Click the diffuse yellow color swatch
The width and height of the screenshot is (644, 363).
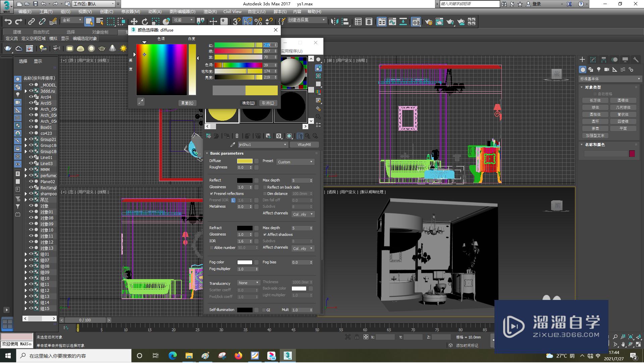[244, 160]
